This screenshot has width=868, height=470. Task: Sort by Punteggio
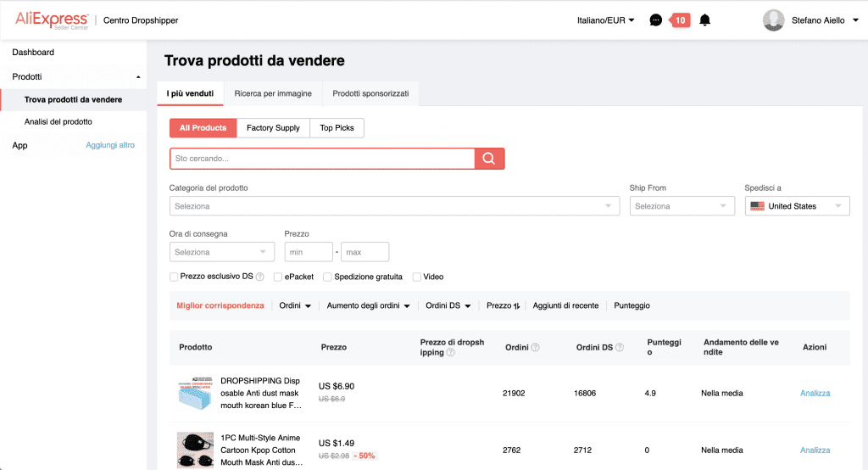point(632,305)
